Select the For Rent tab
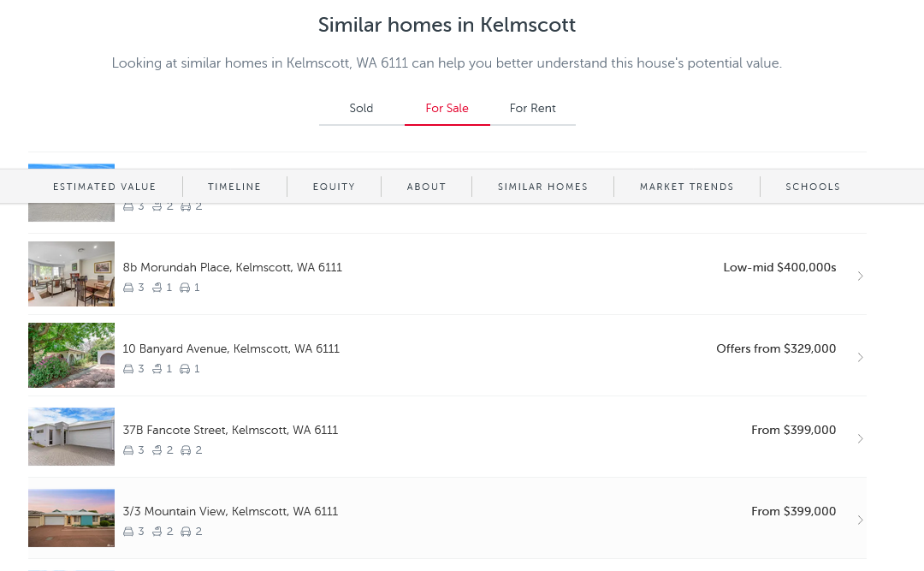The width and height of the screenshot is (924, 571). point(532,109)
